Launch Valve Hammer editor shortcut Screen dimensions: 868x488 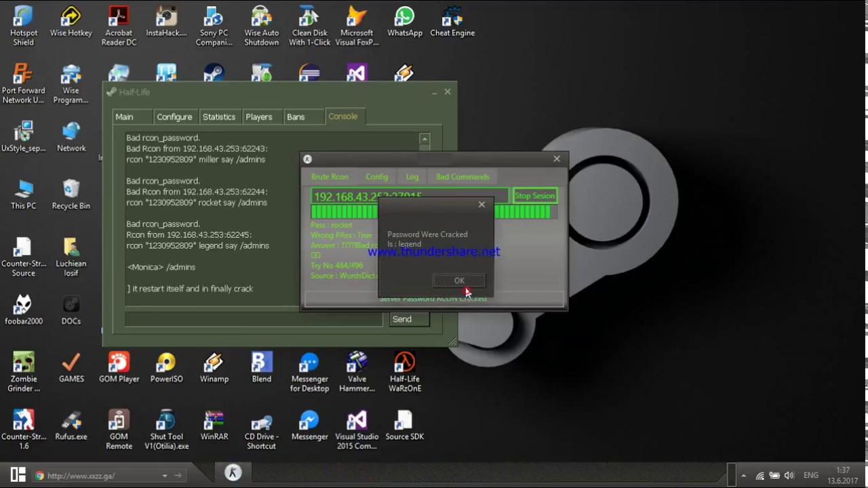pos(357,372)
